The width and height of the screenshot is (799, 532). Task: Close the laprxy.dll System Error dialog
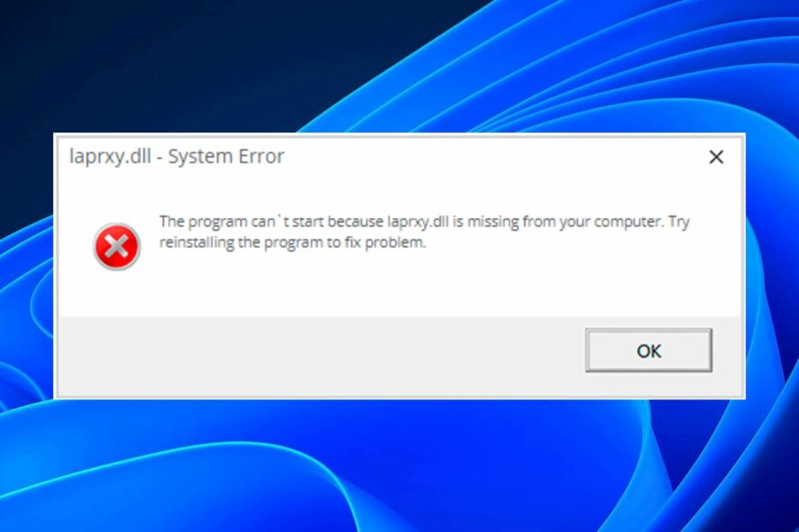click(716, 157)
